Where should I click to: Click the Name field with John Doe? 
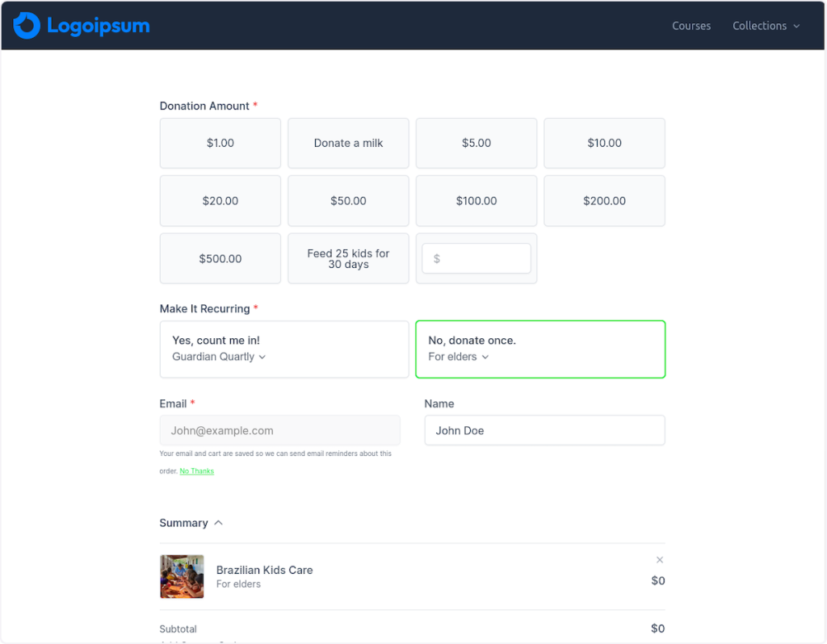544,430
